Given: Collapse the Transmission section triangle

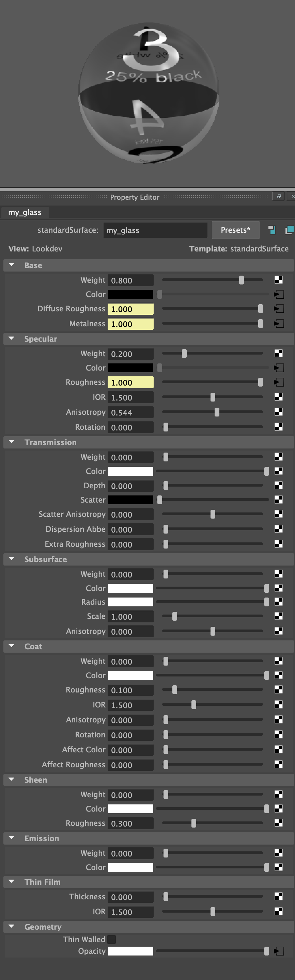Looking at the screenshot, I should [12, 442].
